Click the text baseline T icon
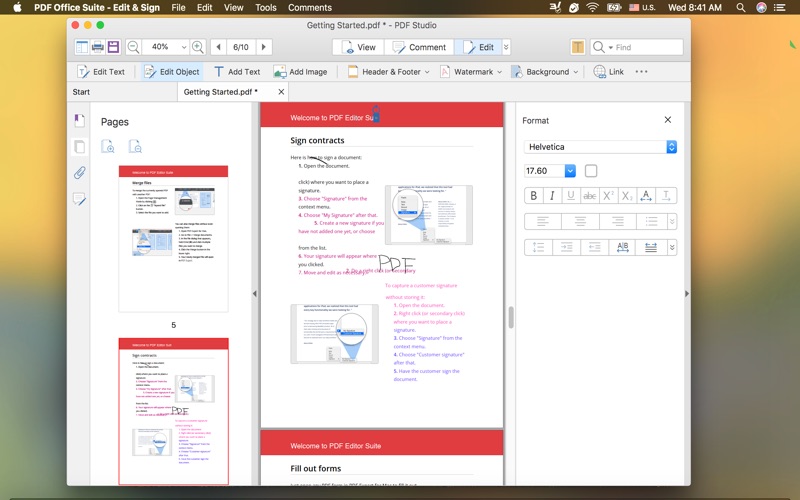This screenshot has height=500, width=800. pyautogui.click(x=666, y=196)
